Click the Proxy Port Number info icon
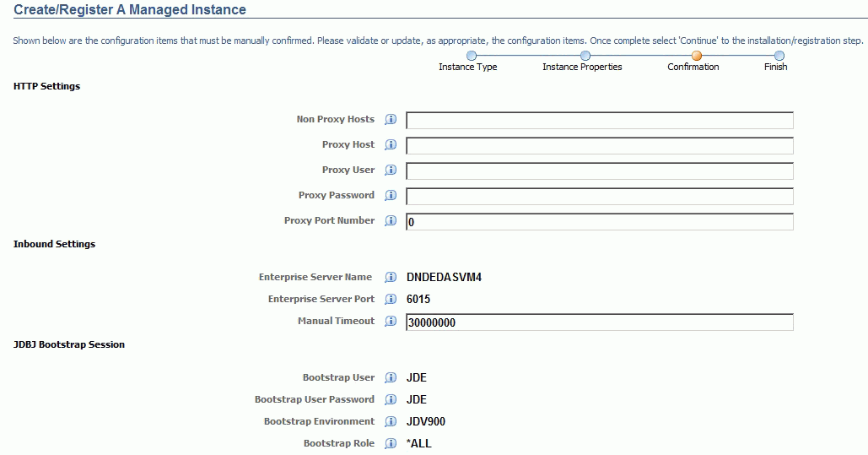868x455 pixels. pyautogui.click(x=391, y=221)
